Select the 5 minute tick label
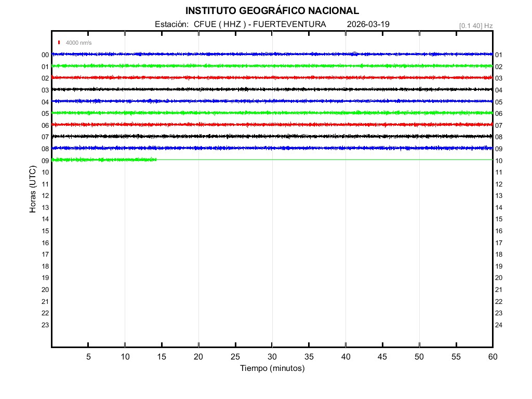Screen dimensions: 532x399 pos(88,357)
